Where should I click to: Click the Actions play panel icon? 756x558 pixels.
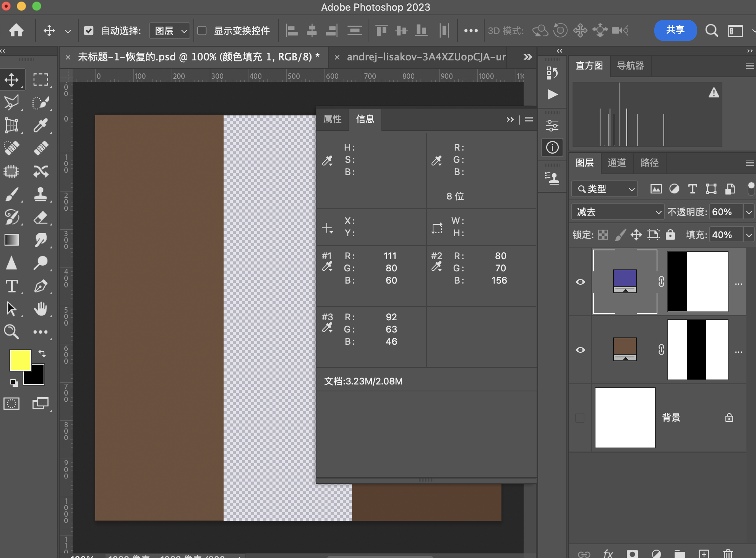pyautogui.click(x=552, y=94)
